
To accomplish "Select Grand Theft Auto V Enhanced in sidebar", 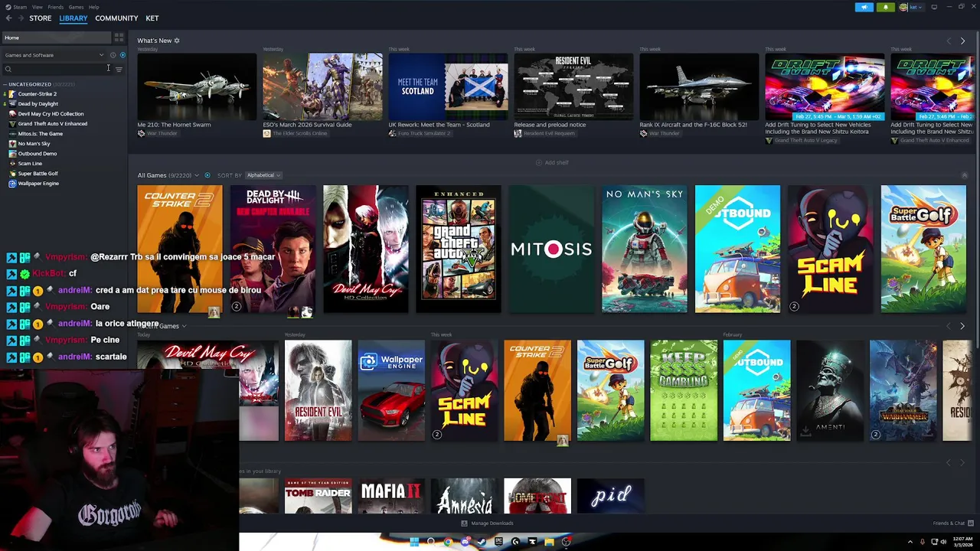I will point(53,124).
